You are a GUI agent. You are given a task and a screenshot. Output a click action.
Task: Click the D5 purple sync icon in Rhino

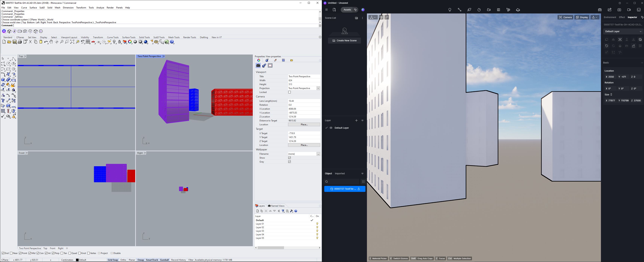[4, 31]
